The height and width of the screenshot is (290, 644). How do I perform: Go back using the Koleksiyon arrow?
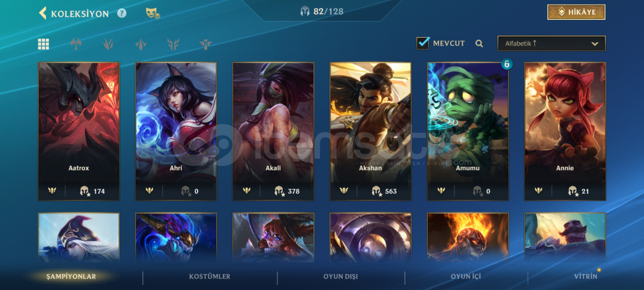pos(43,13)
